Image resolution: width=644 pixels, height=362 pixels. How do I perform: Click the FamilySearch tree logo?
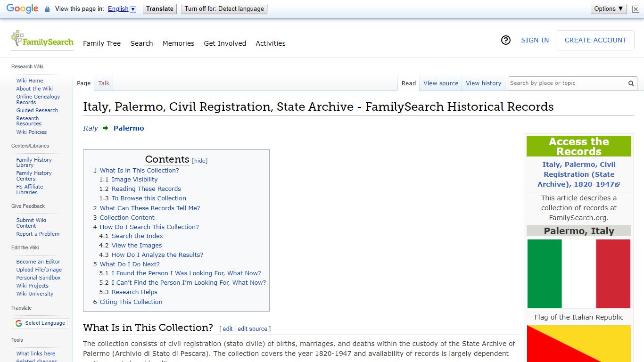point(42,40)
